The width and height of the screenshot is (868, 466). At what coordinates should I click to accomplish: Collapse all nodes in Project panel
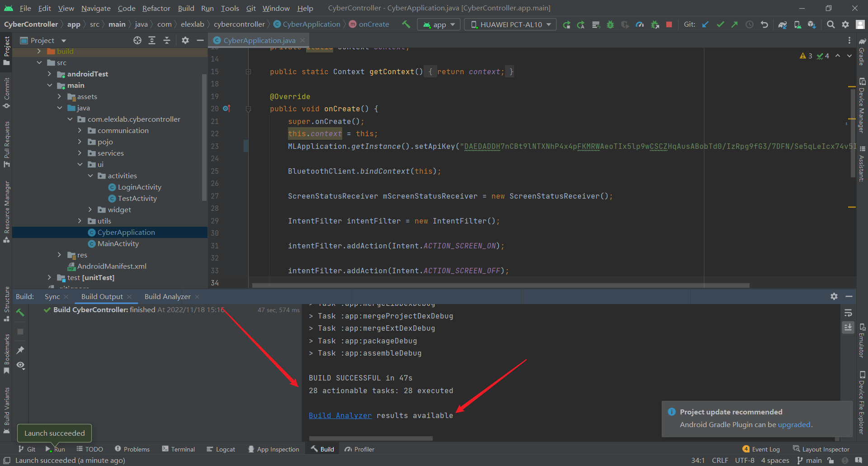click(167, 41)
